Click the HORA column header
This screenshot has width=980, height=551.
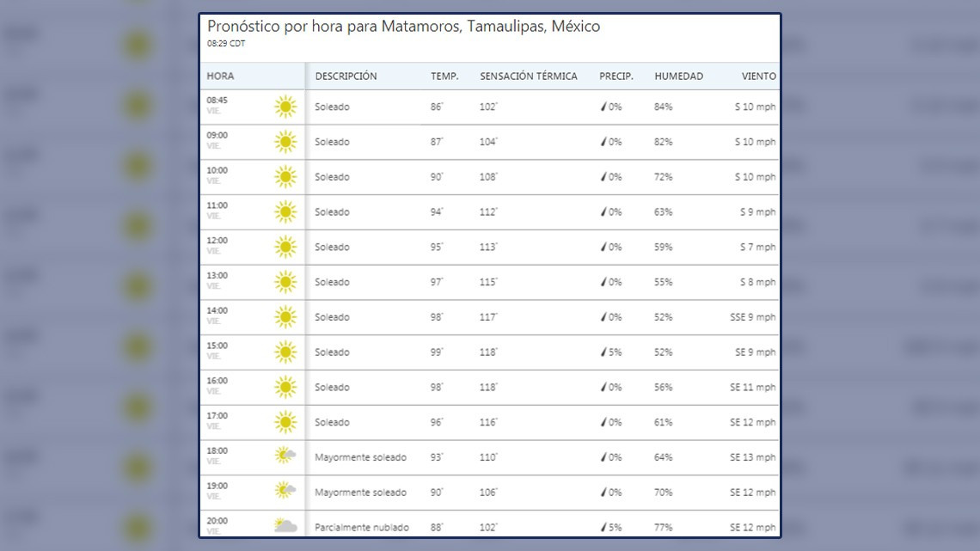click(220, 76)
